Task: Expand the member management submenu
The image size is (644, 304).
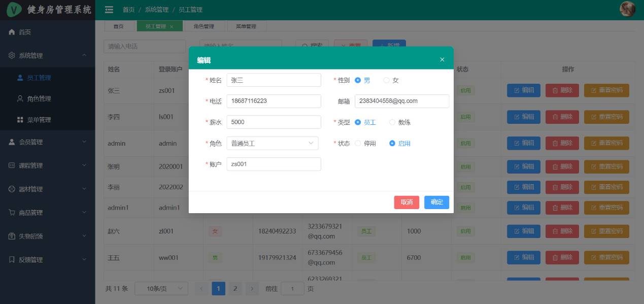Action: (47, 142)
